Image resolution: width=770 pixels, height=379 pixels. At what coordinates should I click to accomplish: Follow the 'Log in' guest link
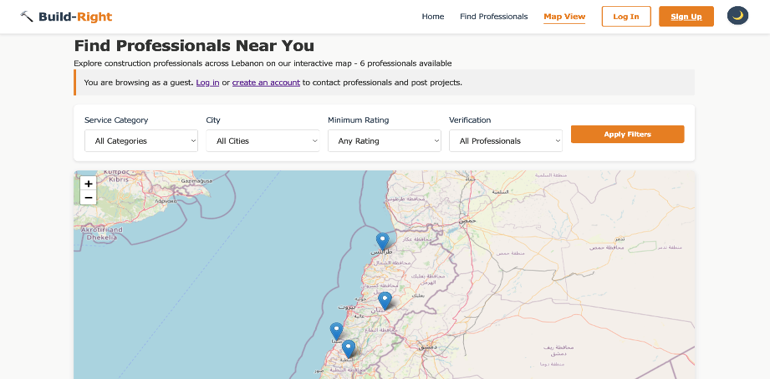click(x=207, y=82)
